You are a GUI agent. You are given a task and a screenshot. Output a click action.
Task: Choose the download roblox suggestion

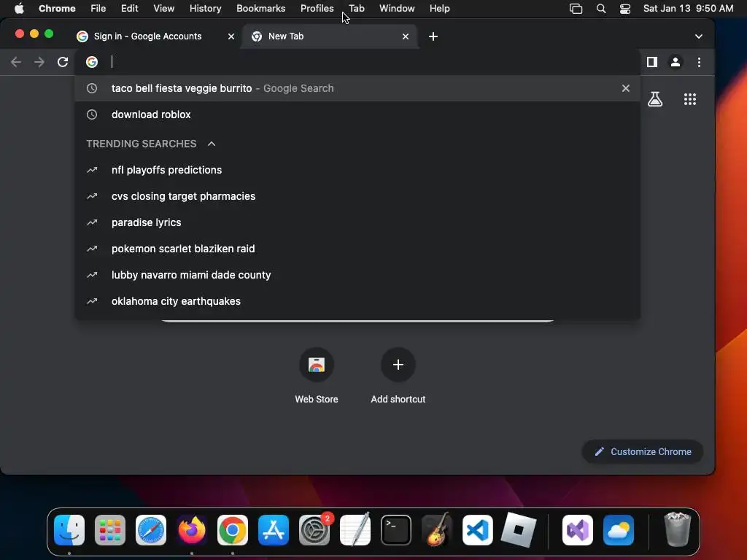(357, 114)
